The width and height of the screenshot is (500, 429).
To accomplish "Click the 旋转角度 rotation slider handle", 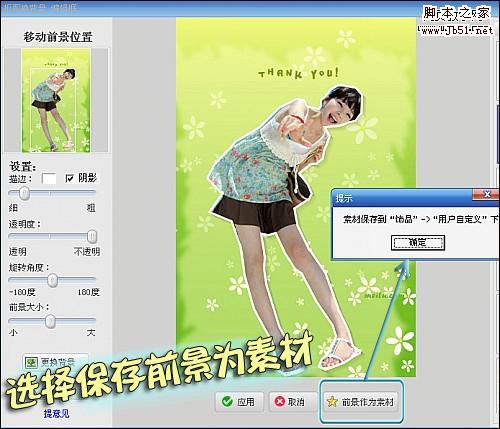I will [52, 280].
